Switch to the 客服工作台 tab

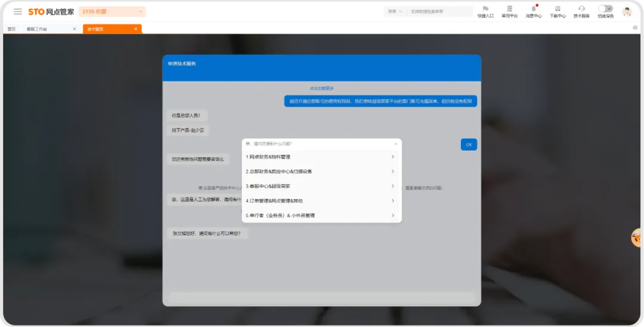37,29
